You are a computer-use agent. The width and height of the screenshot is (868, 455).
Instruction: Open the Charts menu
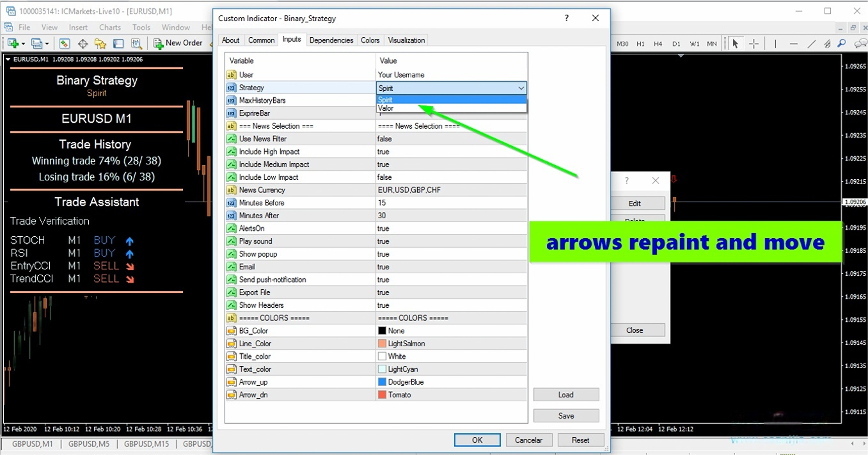coord(110,28)
